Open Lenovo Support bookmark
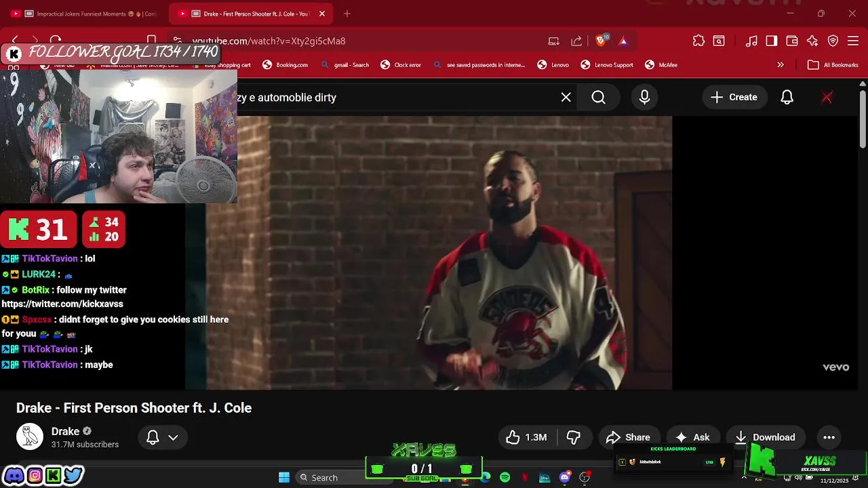 pos(607,65)
